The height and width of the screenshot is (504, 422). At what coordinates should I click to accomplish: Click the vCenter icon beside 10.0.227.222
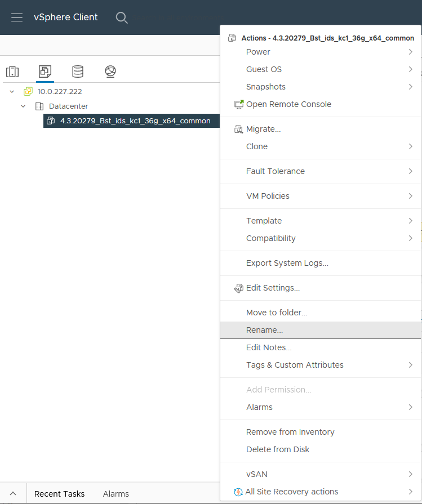[x=28, y=91]
